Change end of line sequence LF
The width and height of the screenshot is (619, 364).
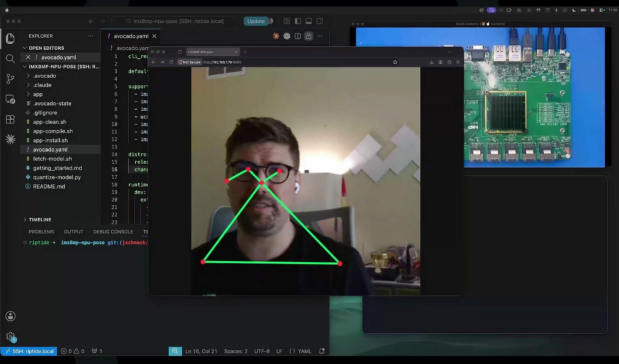point(279,351)
